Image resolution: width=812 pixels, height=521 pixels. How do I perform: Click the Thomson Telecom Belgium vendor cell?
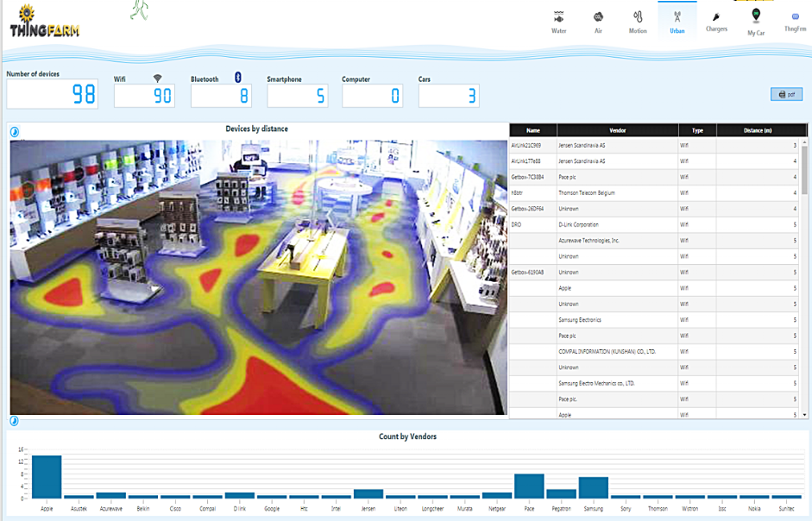(617, 192)
